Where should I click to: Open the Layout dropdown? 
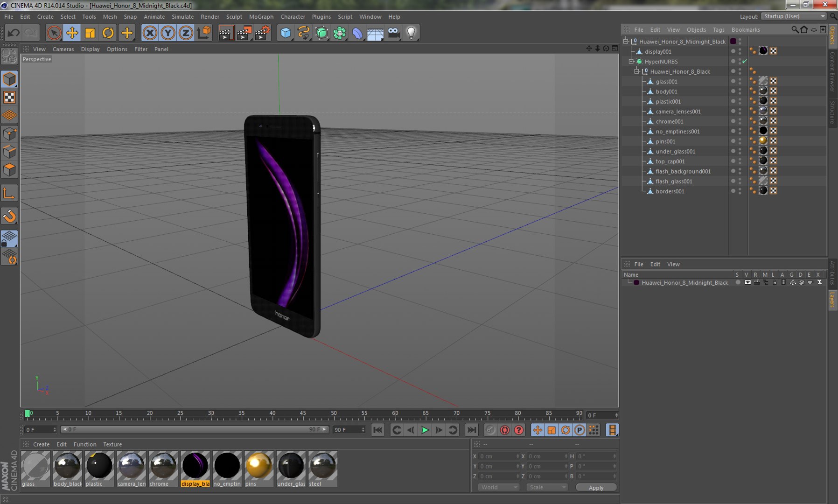click(x=794, y=16)
